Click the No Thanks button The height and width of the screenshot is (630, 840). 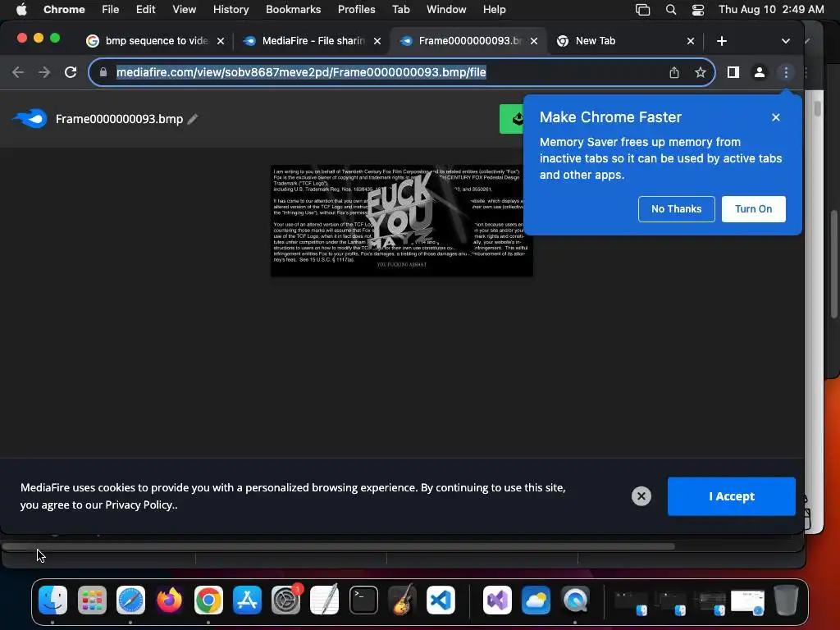(x=676, y=209)
